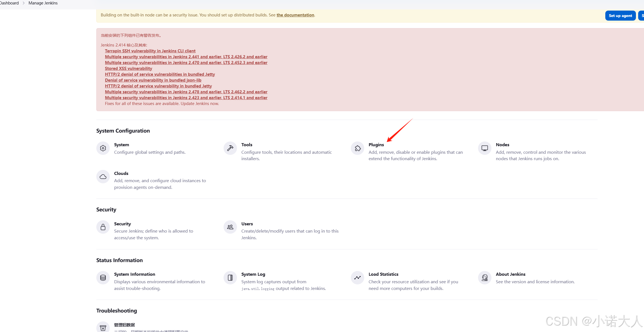Open HTTP/2 denial of service vulnerabilities Jetty link
The image size is (644, 332).
click(x=160, y=74)
